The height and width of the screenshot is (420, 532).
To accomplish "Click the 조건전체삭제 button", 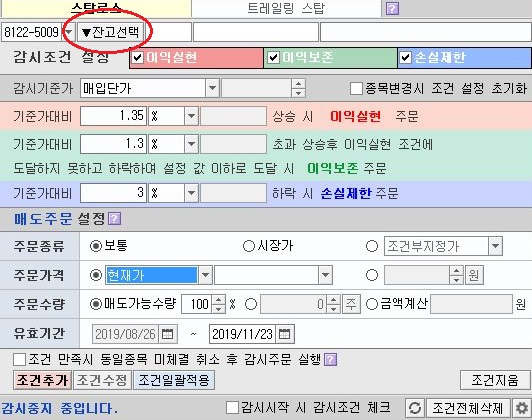I will 468,408.
